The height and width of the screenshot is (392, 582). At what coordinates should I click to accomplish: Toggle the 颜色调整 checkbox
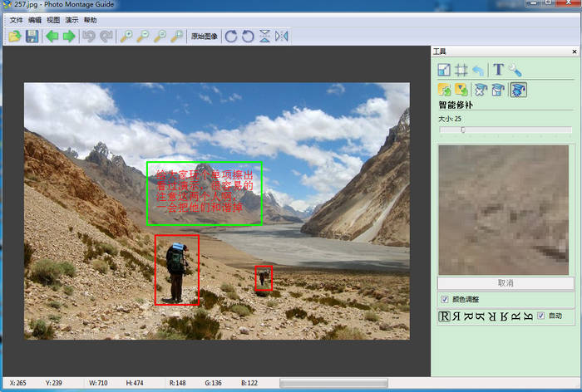[445, 299]
